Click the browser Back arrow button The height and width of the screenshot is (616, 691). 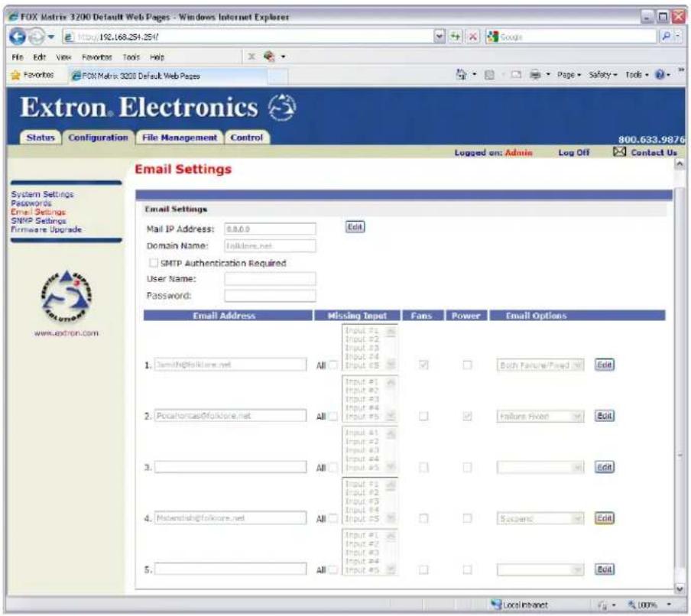click(x=17, y=37)
